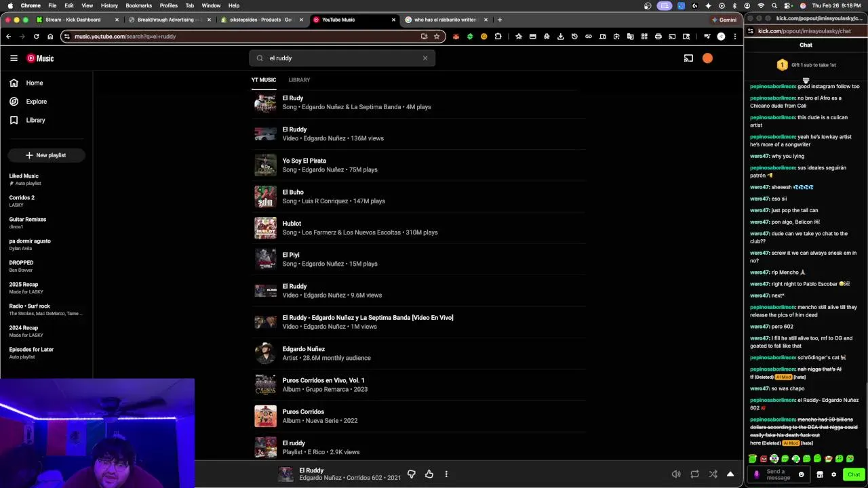
Task: Open the Edgardo Nuñez artist result
Action: tap(419, 353)
